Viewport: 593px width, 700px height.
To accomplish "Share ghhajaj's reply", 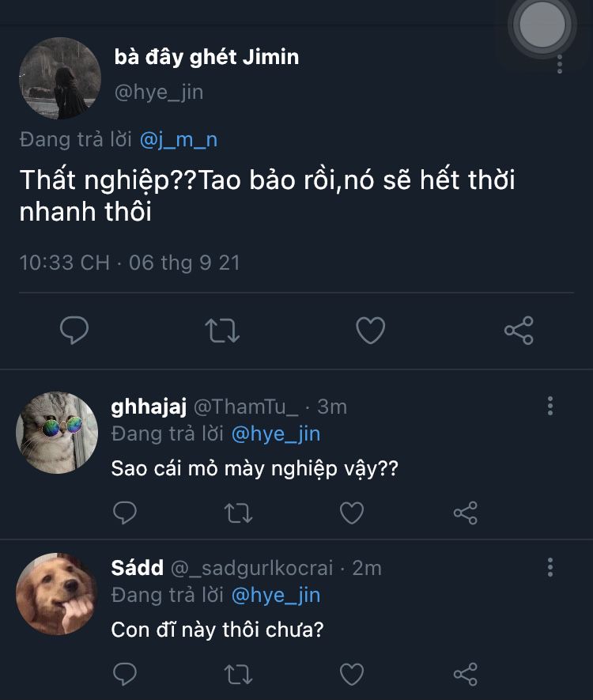I will [466, 513].
